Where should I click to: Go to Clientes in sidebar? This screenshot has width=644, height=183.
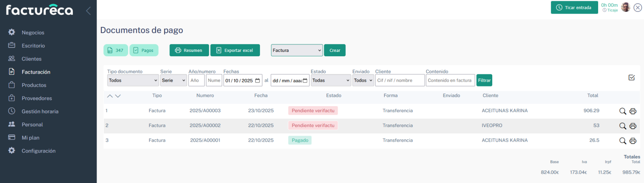[x=31, y=59]
